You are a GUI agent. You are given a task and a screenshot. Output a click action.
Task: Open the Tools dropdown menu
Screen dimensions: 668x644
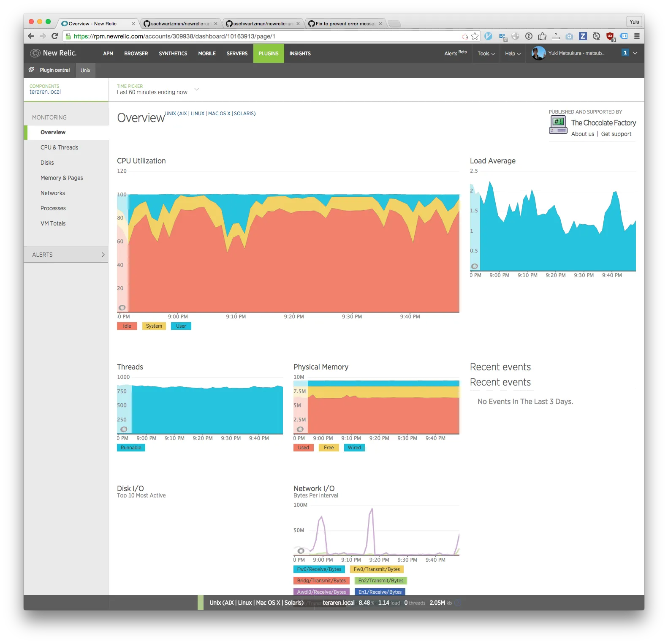486,54
